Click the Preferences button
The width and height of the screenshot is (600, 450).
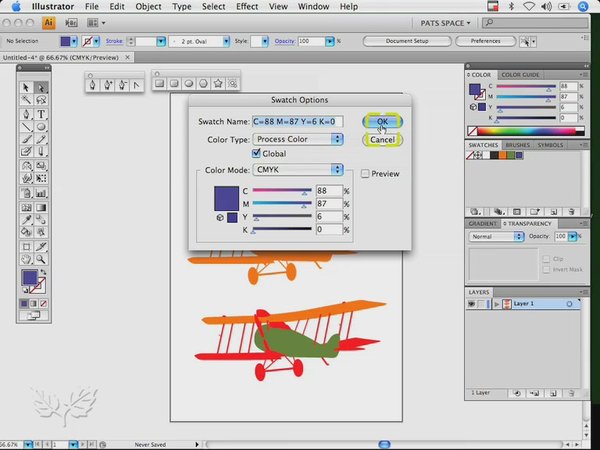[485, 41]
